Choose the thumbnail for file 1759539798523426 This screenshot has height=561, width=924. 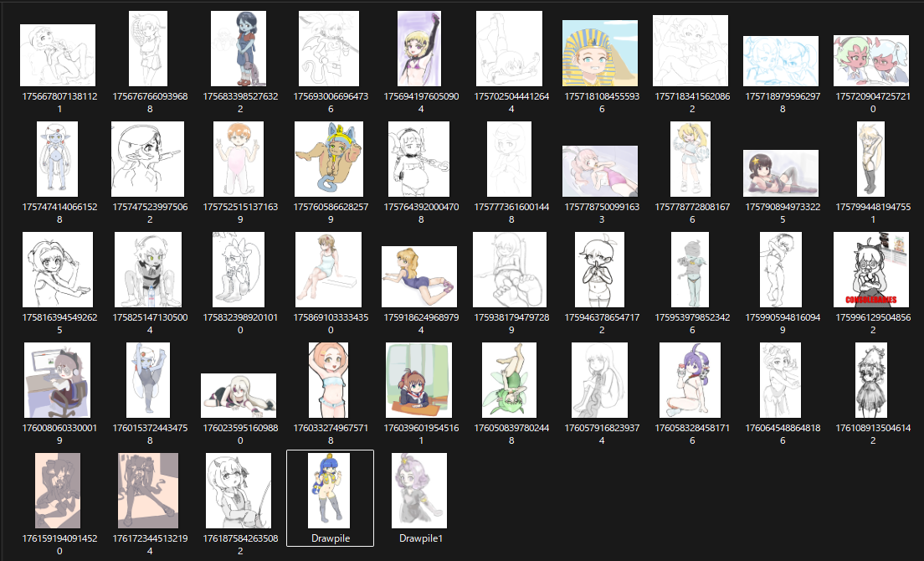point(690,270)
